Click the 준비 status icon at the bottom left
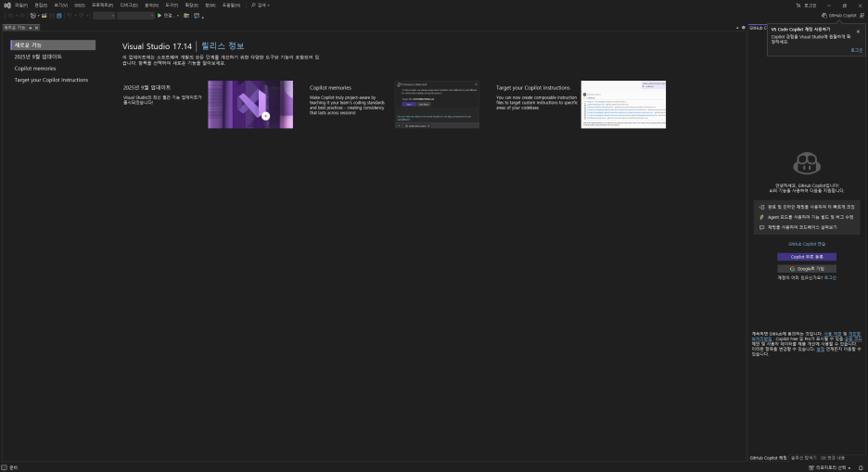Screen dimensions: 868x472 coord(5,467)
